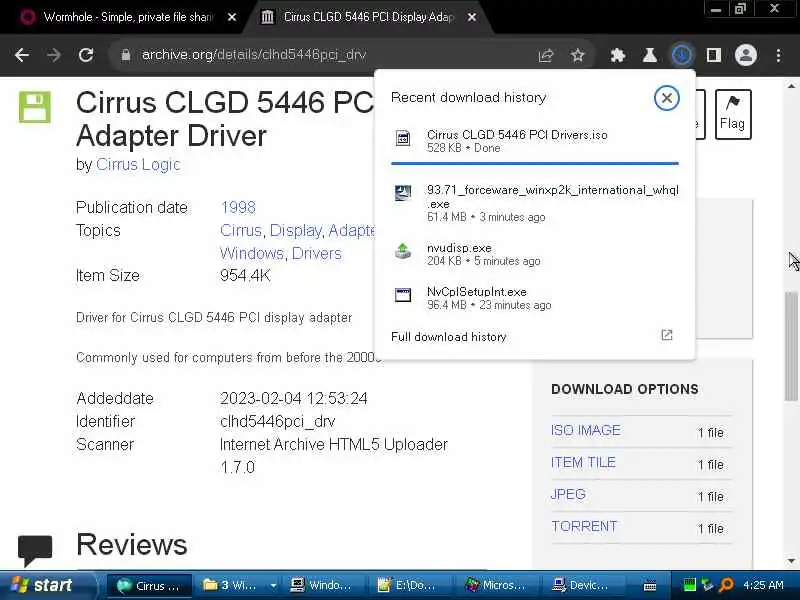The height and width of the screenshot is (600, 800).
Task: Bookmark this page with the star icon
Action: [578, 55]
